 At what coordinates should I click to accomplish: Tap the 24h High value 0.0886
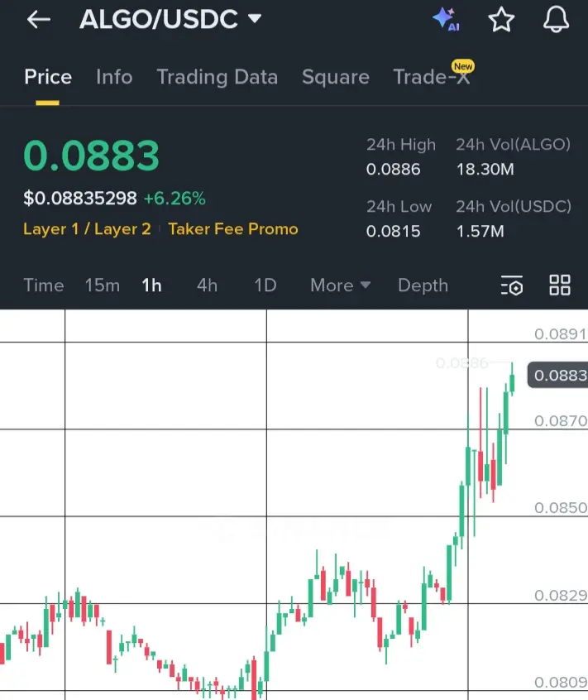click(x=393, y=169)
